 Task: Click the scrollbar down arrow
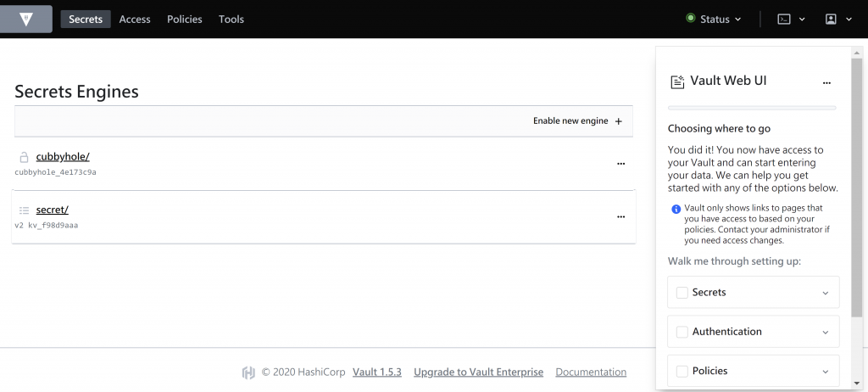857,384
